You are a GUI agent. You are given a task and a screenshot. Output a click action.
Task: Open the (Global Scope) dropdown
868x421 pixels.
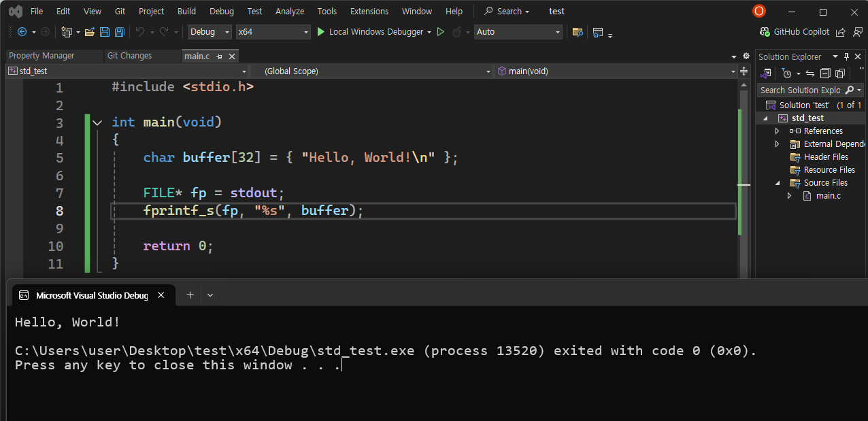(371, 71)
